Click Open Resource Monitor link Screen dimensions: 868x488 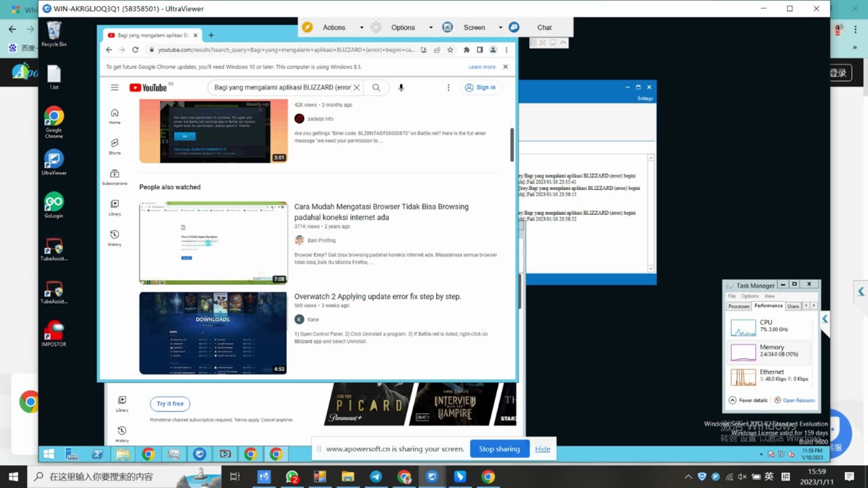click(795, 401)
